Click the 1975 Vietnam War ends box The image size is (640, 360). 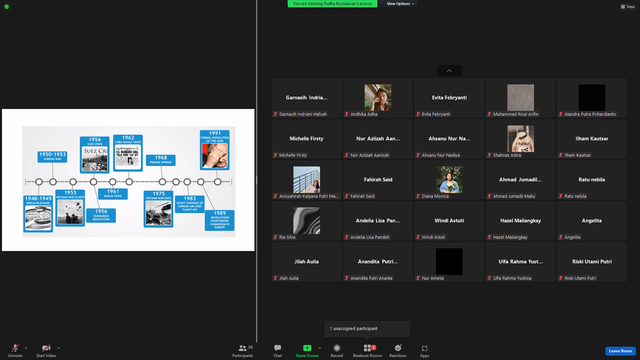click(158, 209)
